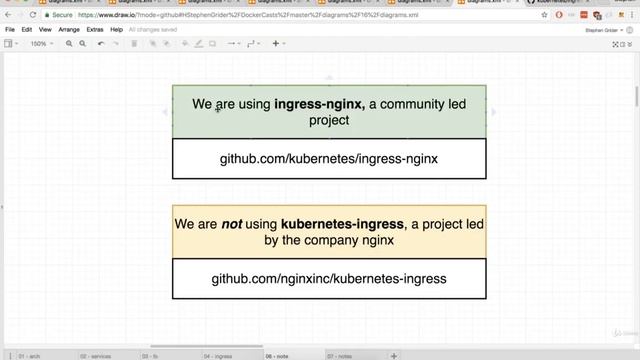The width and height of the screenshot is (640, 360).
Task: Open the View menu
Action: (45, 30)
